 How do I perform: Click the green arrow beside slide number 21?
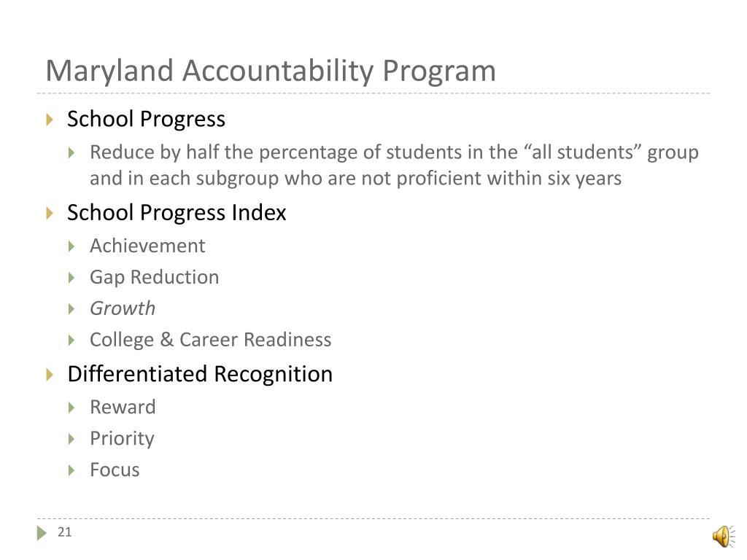[x=42, y=532]
